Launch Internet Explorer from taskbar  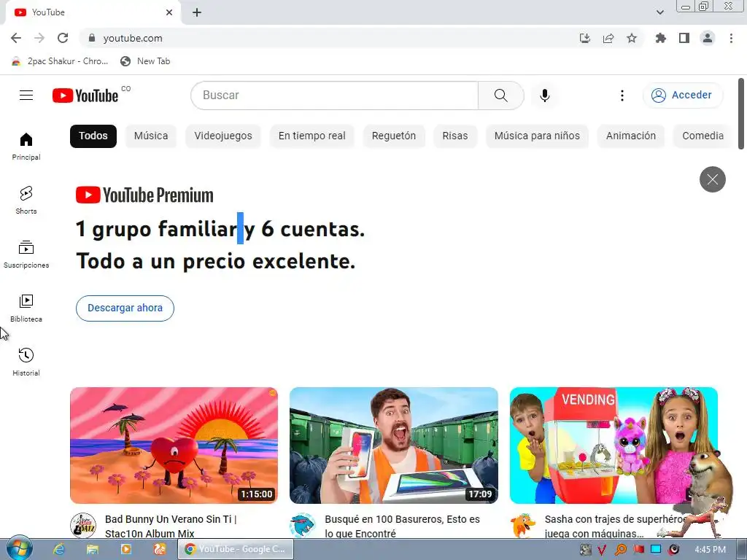tap(58, 550)
